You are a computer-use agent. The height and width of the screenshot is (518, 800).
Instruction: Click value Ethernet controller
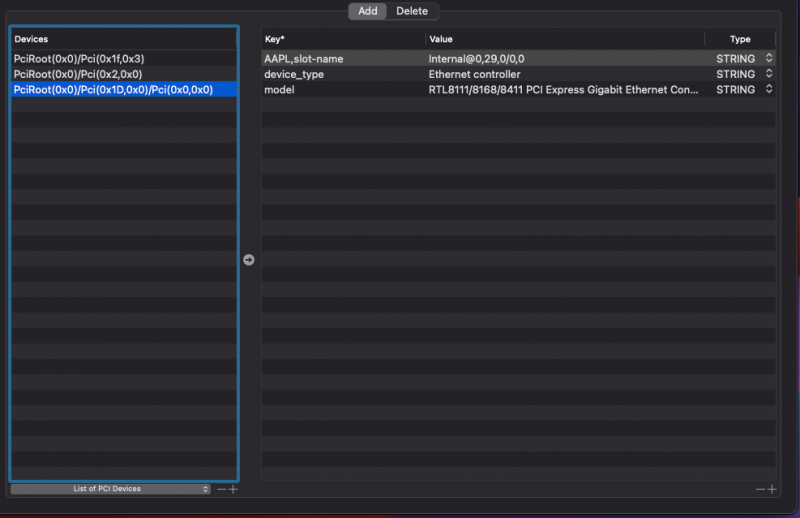[x=474, y=74]
